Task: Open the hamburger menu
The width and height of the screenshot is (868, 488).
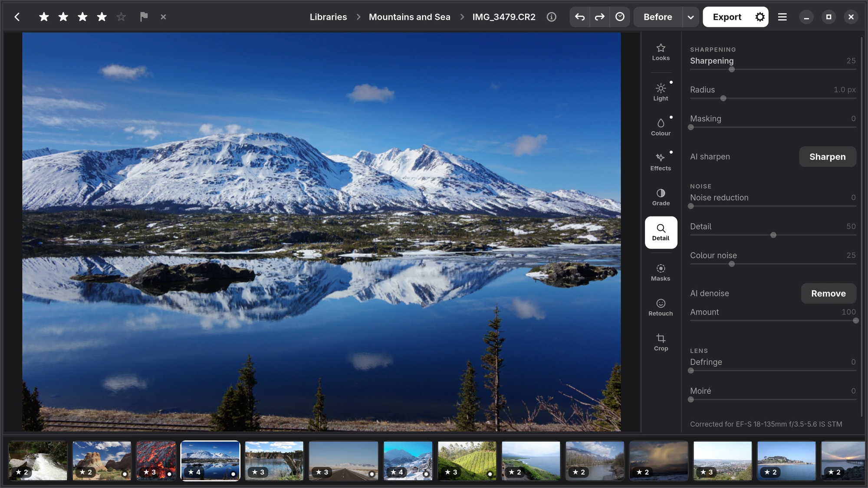Action: (x=782, y=17)
